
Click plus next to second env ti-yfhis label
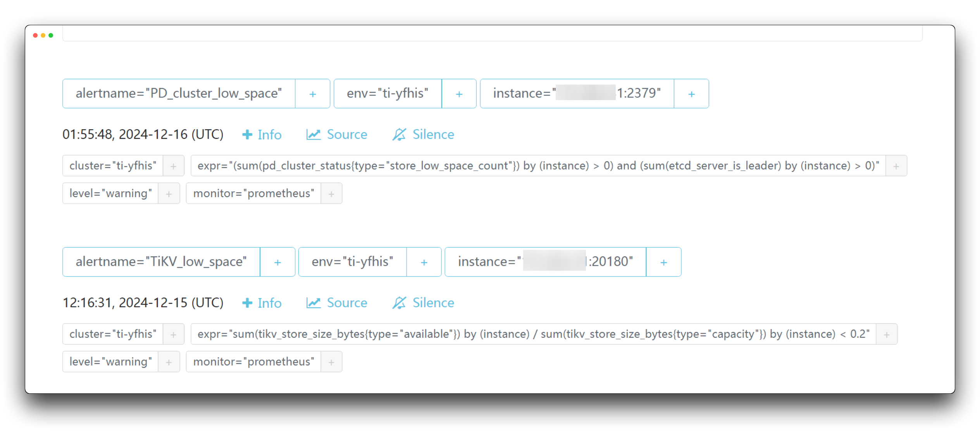(x=424, y=262)
